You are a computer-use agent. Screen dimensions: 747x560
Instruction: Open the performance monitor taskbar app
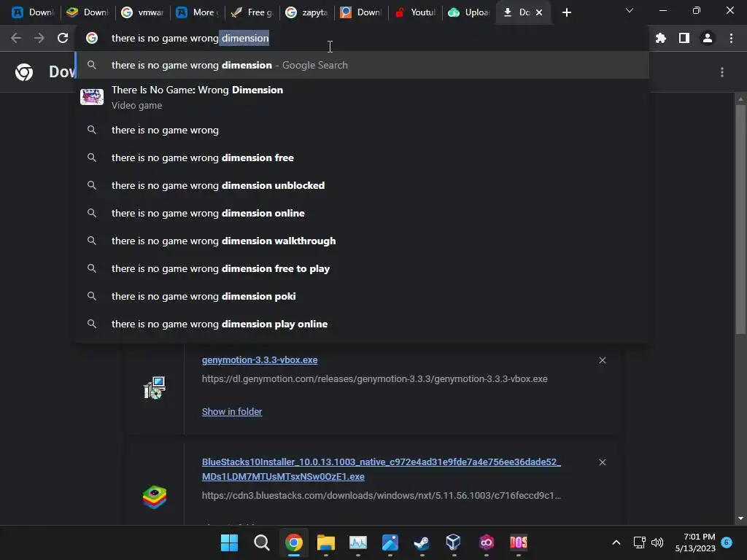pyautogui.click(x=357, y=542)
